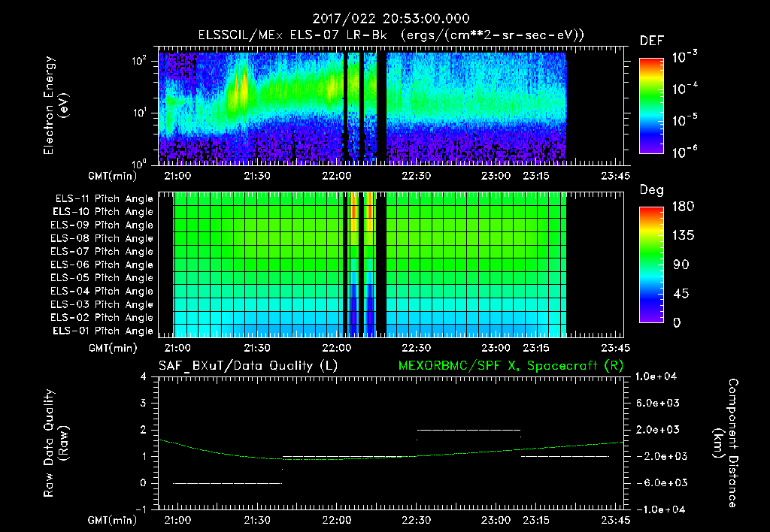
Task: Click the 10^2 electron energy axis label
Action: [140, 61]
